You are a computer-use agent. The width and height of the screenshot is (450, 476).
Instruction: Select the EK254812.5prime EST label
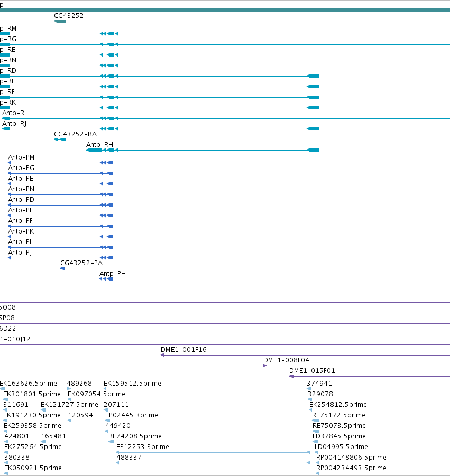tap(338, 405)
